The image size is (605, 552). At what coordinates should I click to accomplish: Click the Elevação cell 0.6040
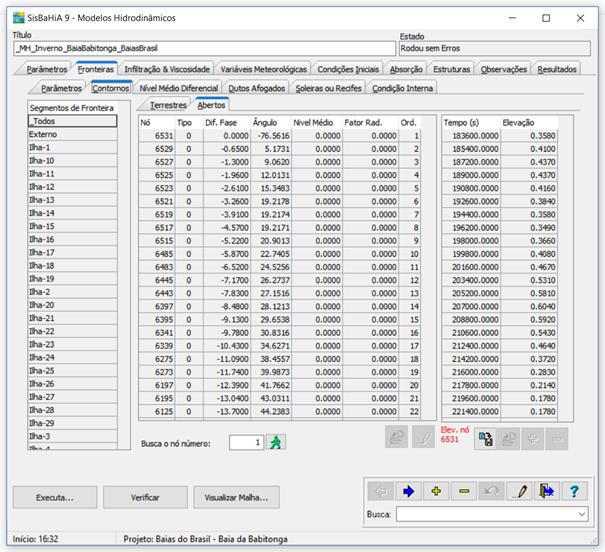pos(529,306)
